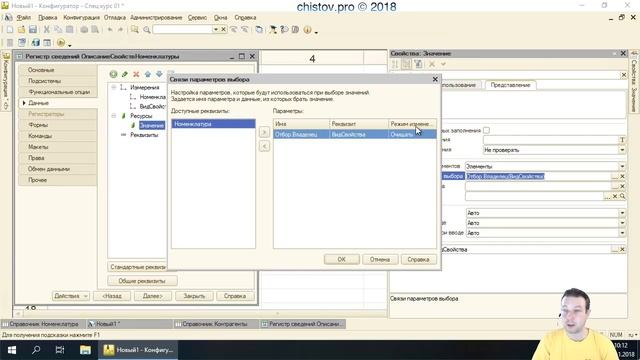Open the yellow info icon in toolbar
The width and height of the screenshot is (640, 360).
307,30
